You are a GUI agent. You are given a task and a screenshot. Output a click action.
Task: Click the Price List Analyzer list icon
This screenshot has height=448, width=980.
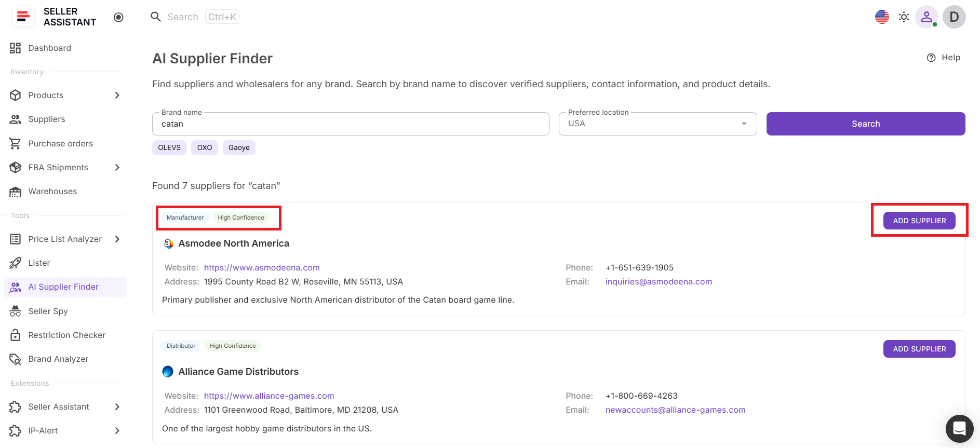click(x=16, y=239)
